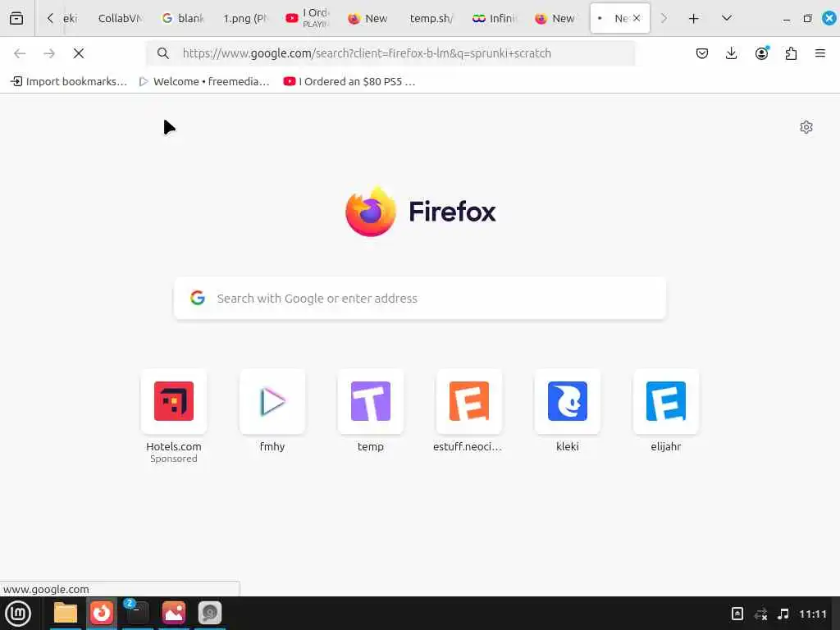Switch to the Google 'blank' tab

[183, 18]
